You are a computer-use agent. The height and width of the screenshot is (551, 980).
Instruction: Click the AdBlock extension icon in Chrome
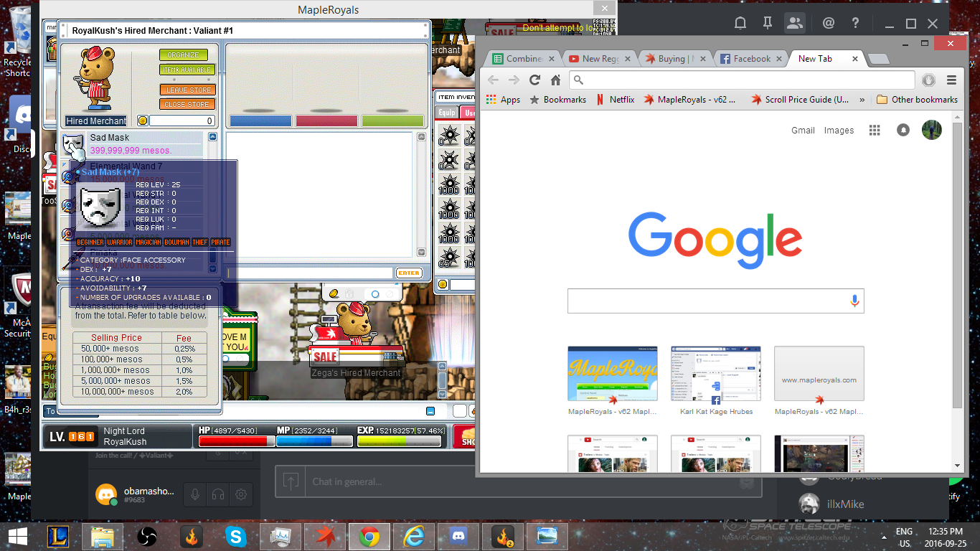tap(928, 80)
